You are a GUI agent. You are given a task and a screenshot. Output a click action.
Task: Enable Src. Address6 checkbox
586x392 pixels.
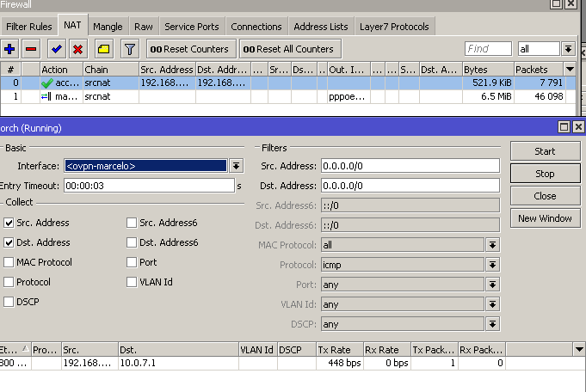(x=132, y=223)
